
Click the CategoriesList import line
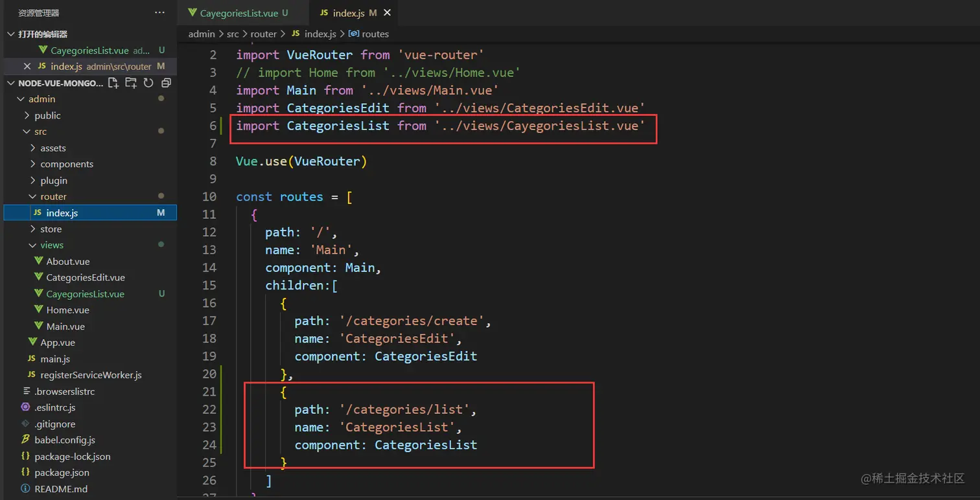click(x=440, y=126)
